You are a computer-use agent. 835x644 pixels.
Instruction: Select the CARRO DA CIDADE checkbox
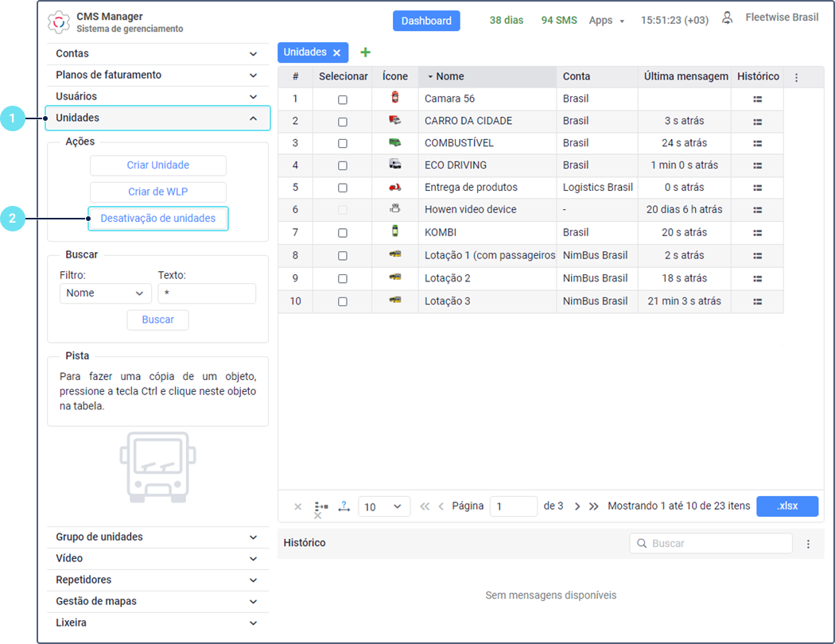(343, 122)
